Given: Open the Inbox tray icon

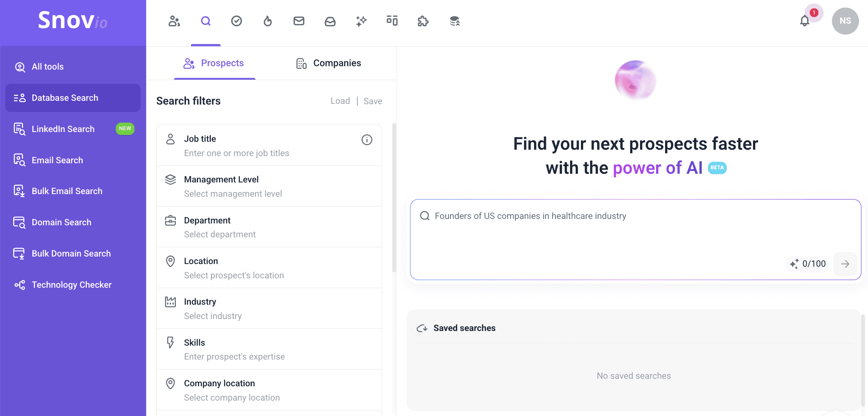Looking at the screenshot, I should coord(330,21).
